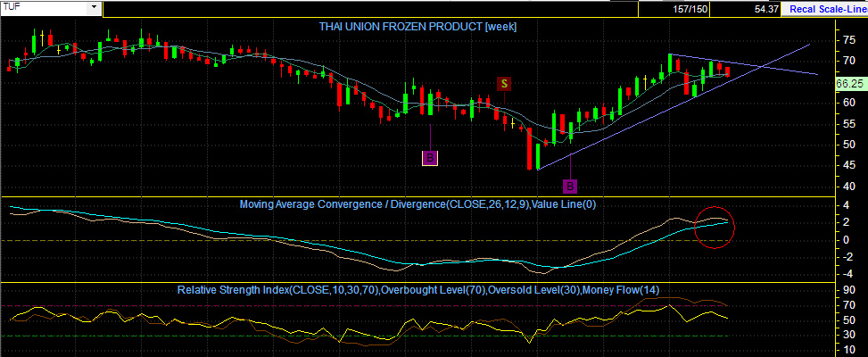Select the MACD indicator title text
The image size is (868, 357).
click(418, 204)
